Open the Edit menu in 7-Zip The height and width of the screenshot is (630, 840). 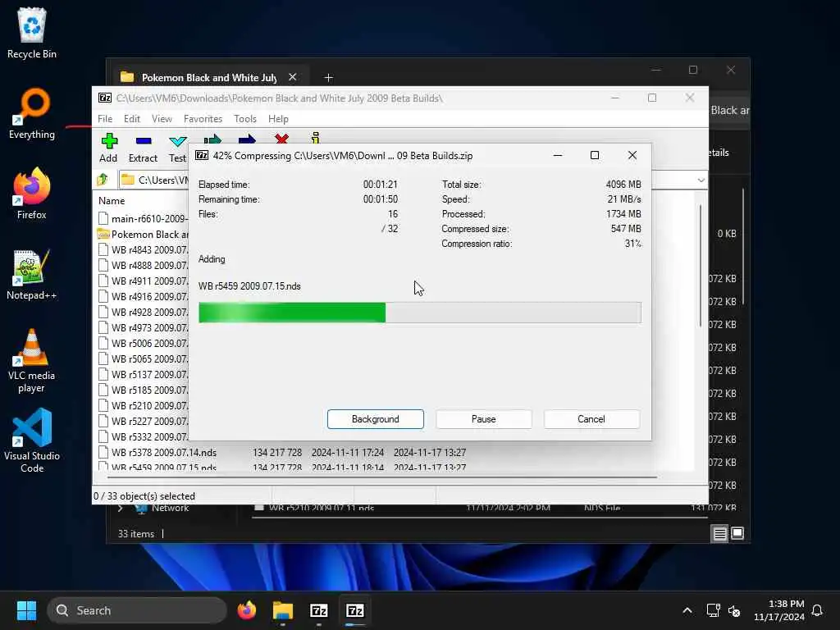[132, 118]
